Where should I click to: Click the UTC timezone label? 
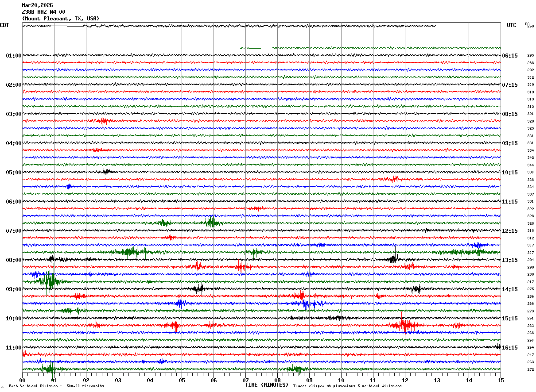point(512,25)
